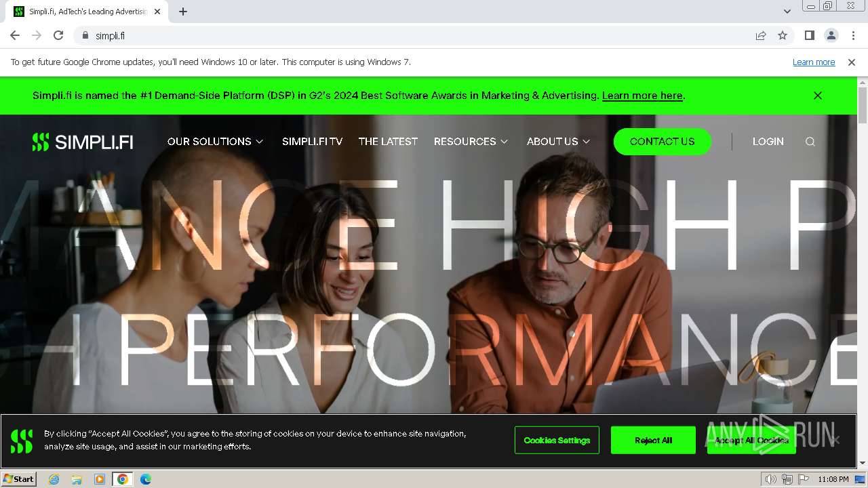Go back to the previous page
The image size is (868, 488).
(x=15, y=36)
